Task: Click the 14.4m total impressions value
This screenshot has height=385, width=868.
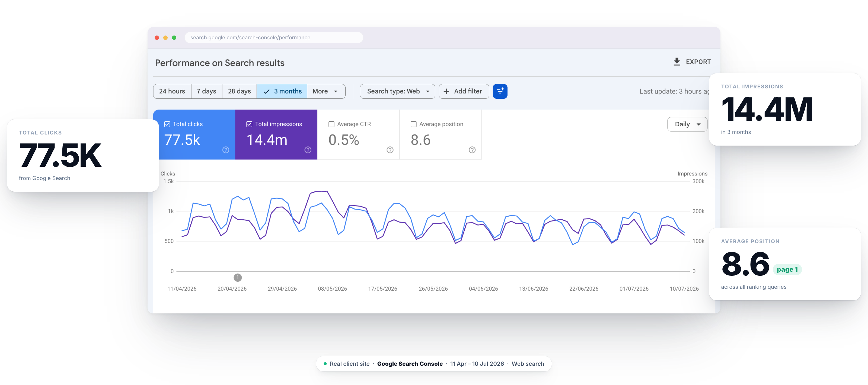Action: point(267,140)
